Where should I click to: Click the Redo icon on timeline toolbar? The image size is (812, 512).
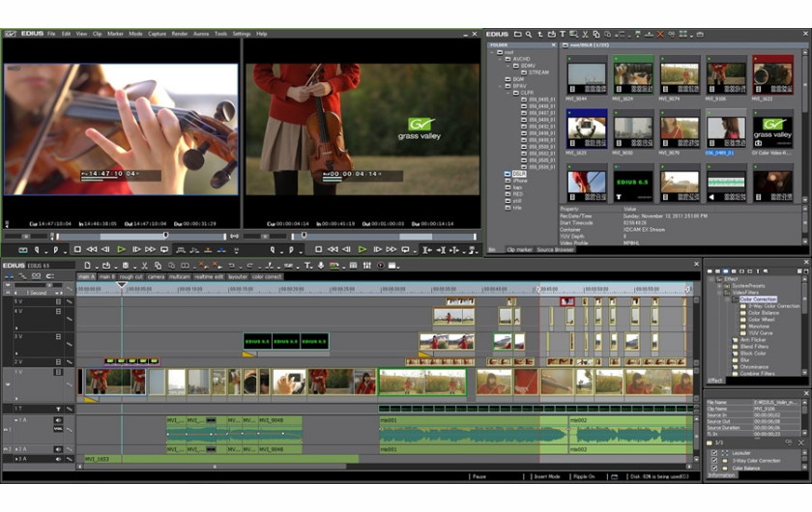point(250,266)
